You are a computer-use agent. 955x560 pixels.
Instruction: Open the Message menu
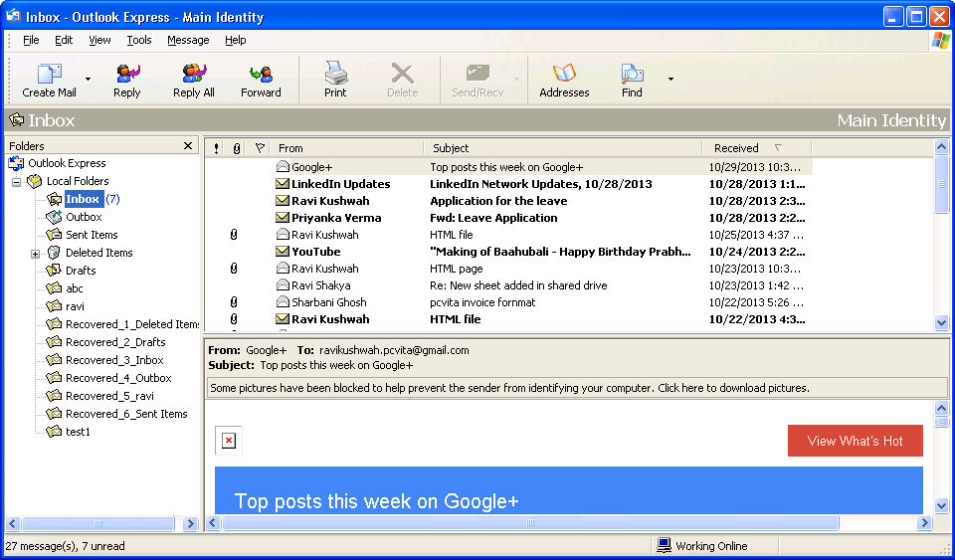[x=188, y=40]
